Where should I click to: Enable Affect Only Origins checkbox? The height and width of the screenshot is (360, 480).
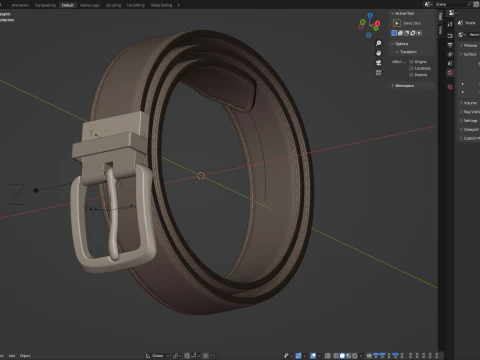click(x=411, y=62)
